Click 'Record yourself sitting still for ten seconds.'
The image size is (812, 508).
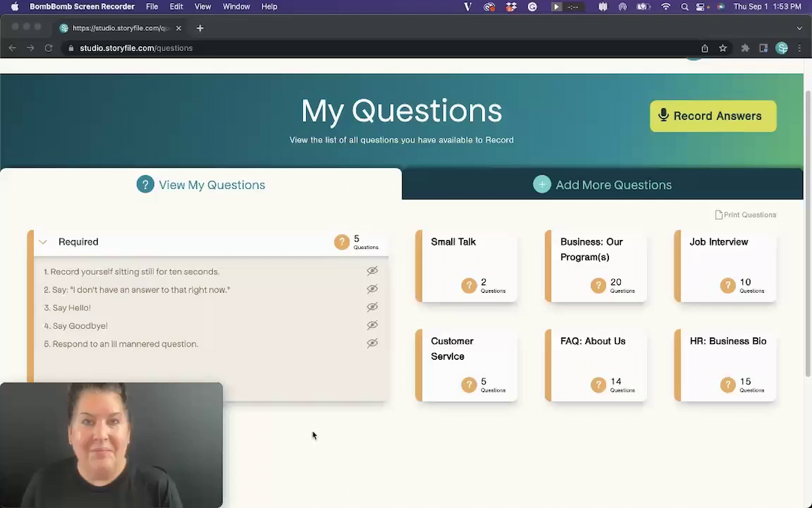[x=132, y=272]
